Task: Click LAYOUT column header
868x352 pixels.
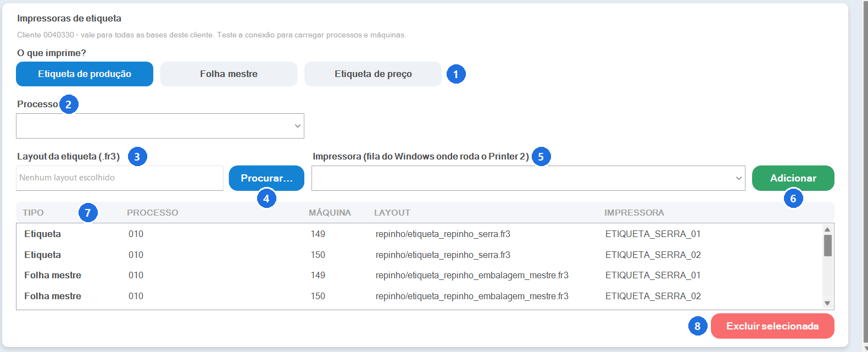Action: (392, 212)
